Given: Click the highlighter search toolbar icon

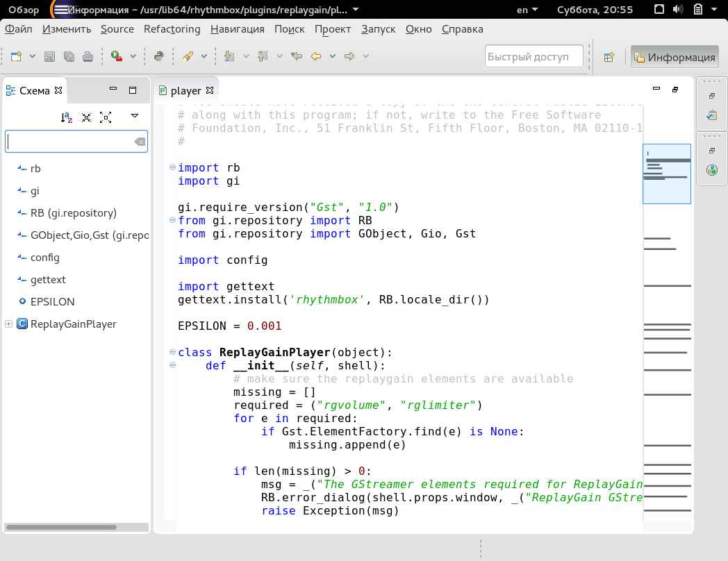Looking at the screenshot, I should point(188,57).
